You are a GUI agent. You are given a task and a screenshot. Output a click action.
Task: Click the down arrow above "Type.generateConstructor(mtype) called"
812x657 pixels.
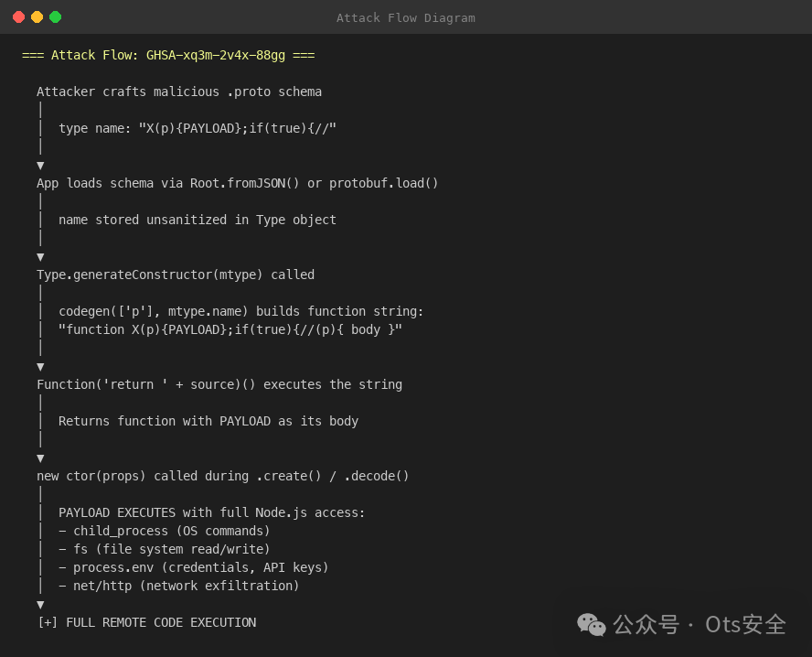[40, 256]
